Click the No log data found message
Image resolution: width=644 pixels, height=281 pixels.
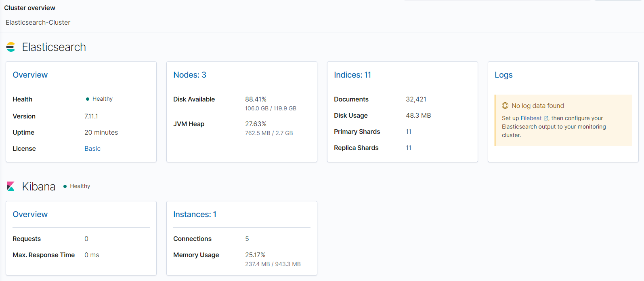click(538, 106)
